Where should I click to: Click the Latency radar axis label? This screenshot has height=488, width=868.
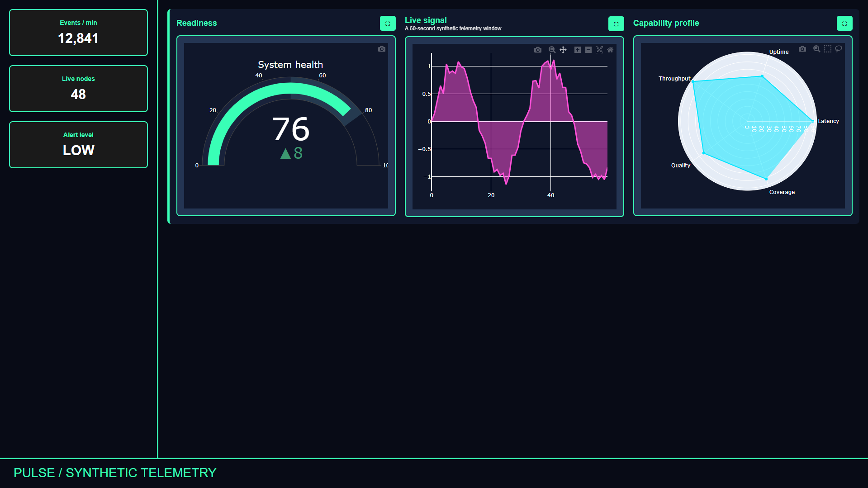click(x=828, y=121)
